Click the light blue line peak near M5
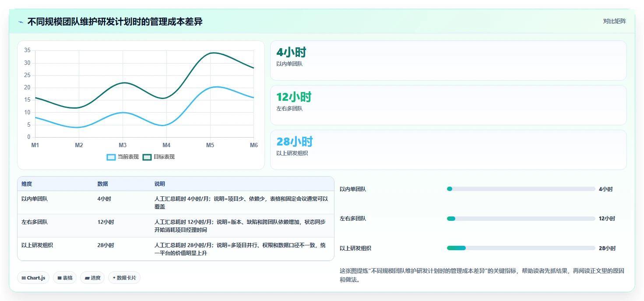 pyautogui.click(x=215, y=87)
